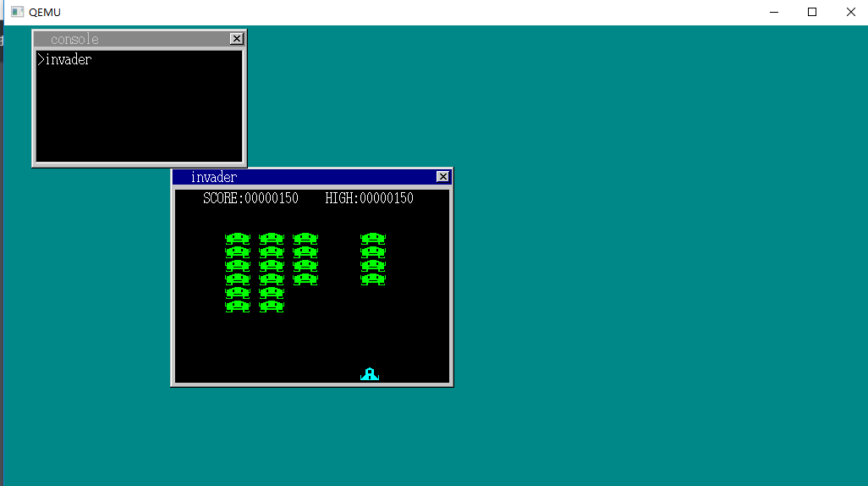Click the >invader command line in console
The image size is (868, 486).
tap(64, 60)
